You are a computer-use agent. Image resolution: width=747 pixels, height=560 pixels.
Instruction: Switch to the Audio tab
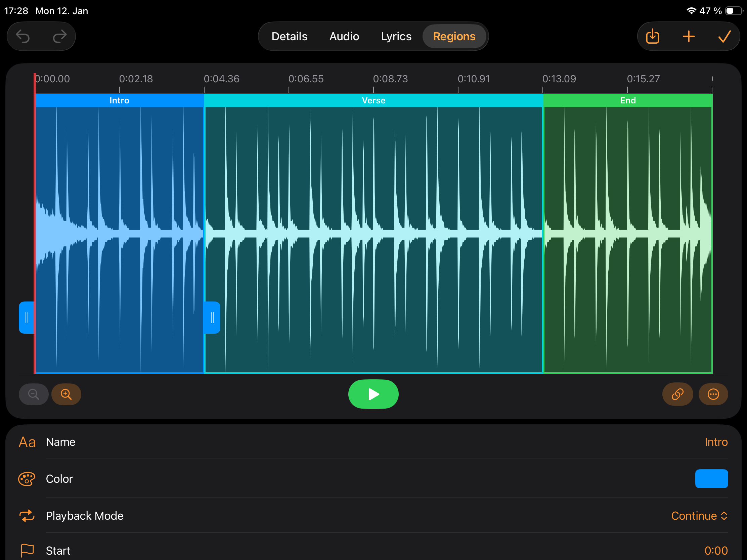tap(344, 37)
